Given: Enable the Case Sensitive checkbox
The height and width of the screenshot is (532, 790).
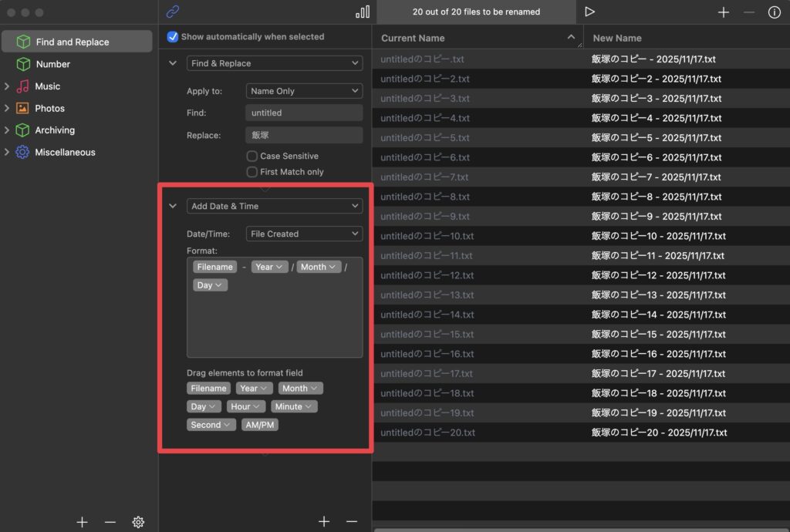Looking at the screenshot, I should pyautogui.click(x=252, y=156).
